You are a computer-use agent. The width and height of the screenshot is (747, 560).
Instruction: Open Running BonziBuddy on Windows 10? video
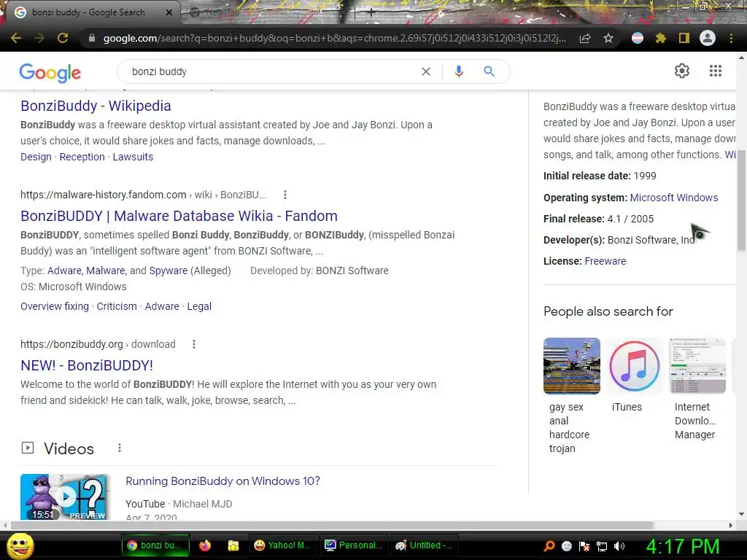(222, 481)
